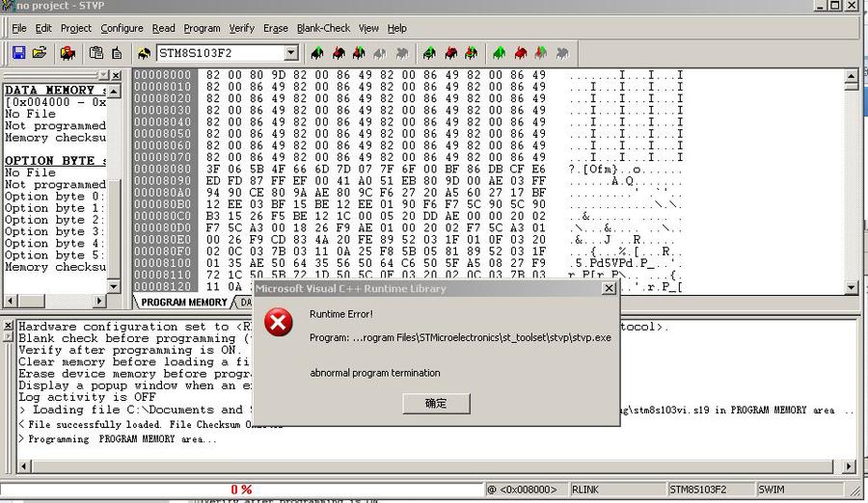Click the hex view's scroll up arrow
Image resolution: width=868 pixels, height=503 pixels.
tap(851, 75)
